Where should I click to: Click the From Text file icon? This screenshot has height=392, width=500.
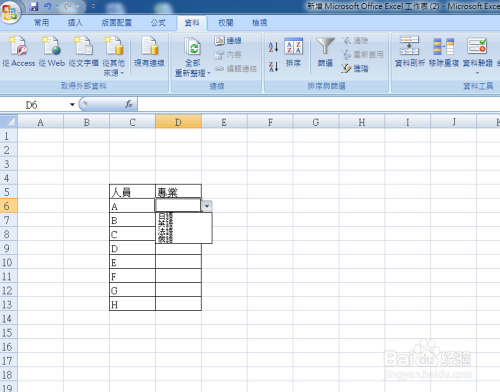click(83, 45)
